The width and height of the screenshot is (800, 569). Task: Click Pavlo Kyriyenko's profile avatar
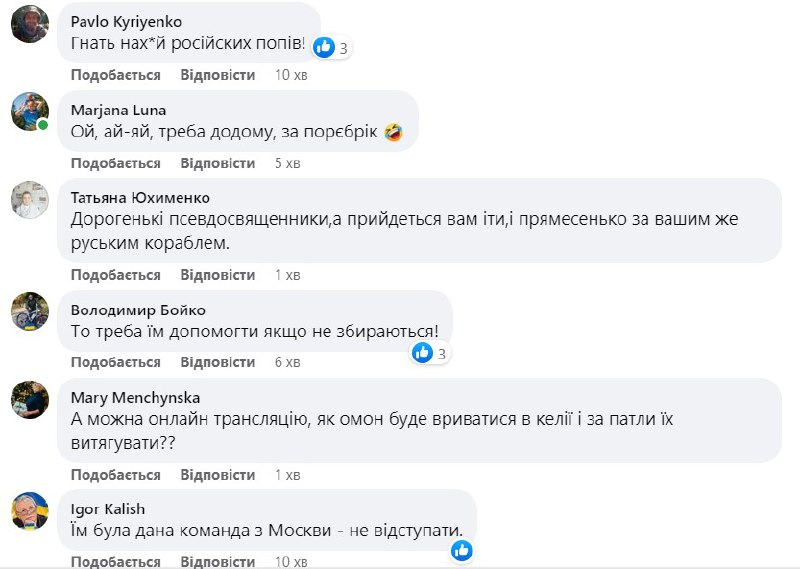click(x=30, y=23)
